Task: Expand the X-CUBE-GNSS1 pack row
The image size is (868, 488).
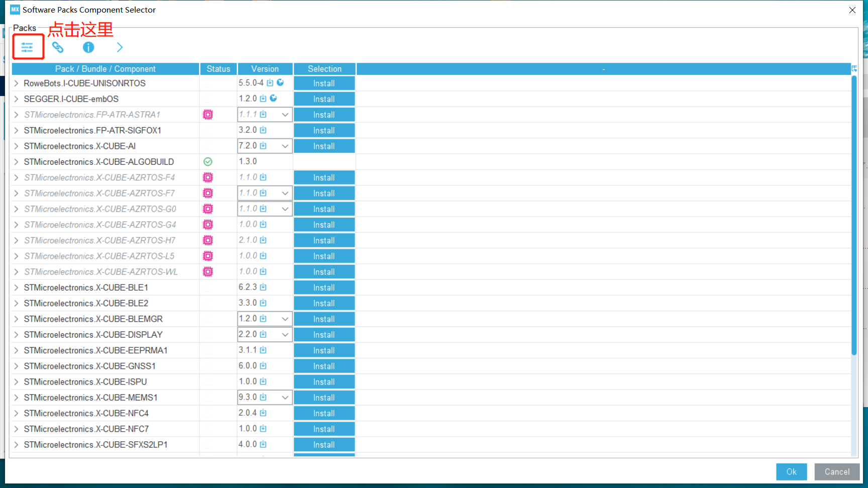Action: click(16, 366)
